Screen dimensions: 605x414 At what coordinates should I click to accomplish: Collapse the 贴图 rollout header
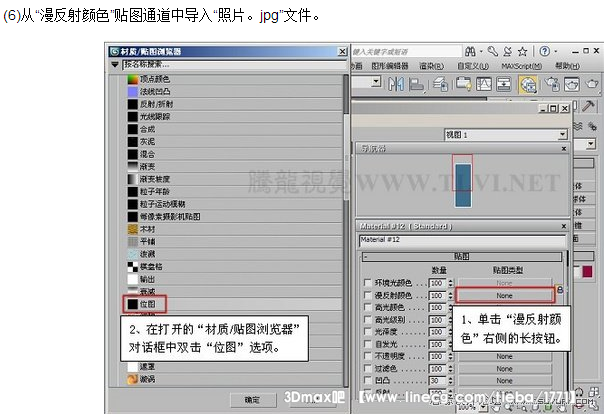461,257
